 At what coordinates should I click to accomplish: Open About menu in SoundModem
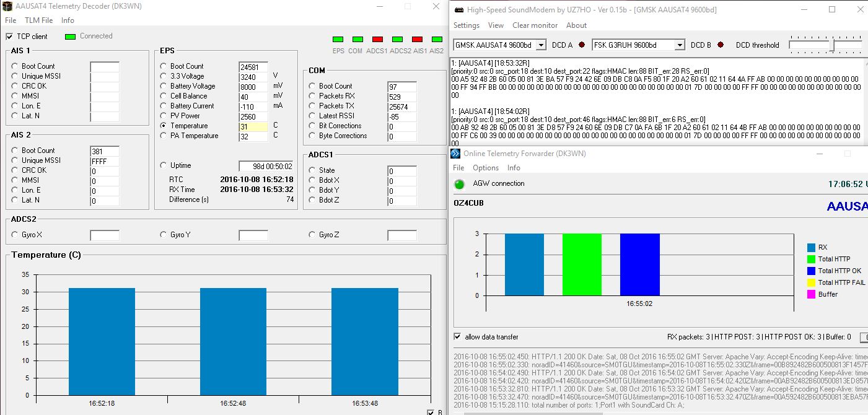pyautogui.click(x=576, y=25)
